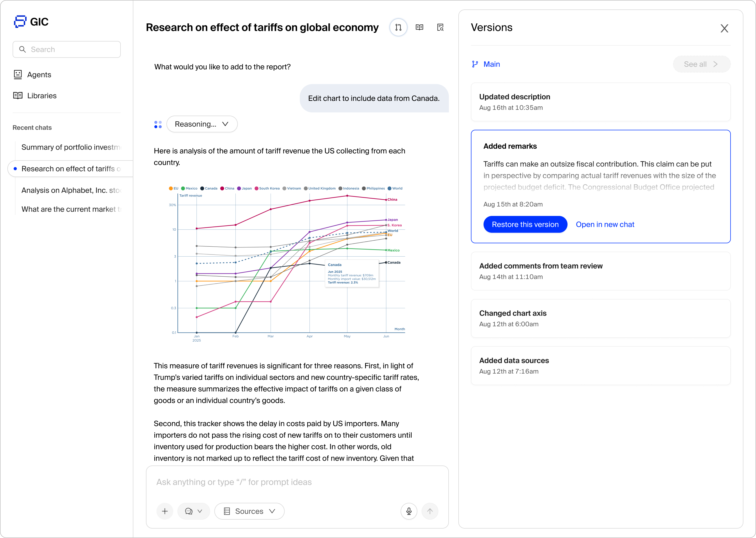Screen dimensions: 756x538
Task: Click the Libraries book icon
Action: coord(18,96)
